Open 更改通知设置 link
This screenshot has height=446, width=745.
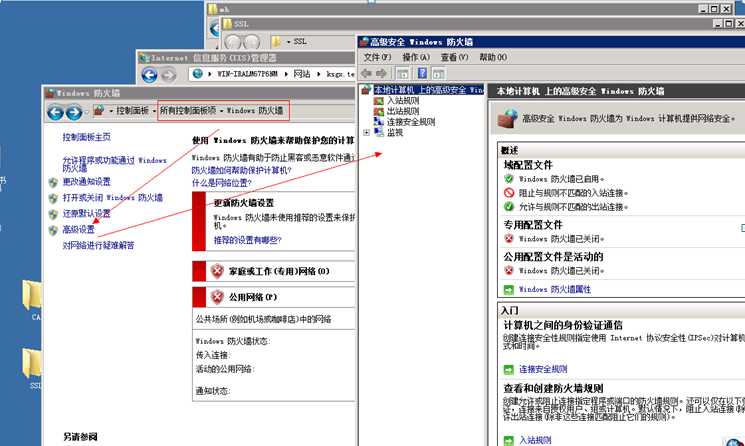(86, 182)
